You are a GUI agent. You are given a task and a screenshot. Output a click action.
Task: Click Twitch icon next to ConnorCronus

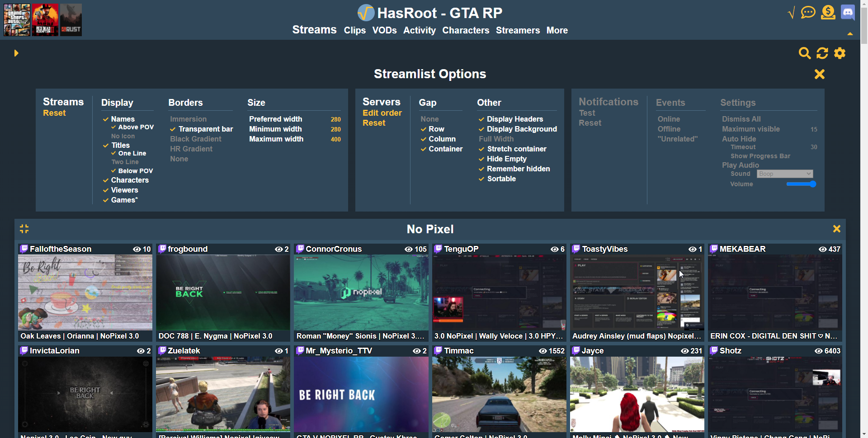(x=300, y=249)
